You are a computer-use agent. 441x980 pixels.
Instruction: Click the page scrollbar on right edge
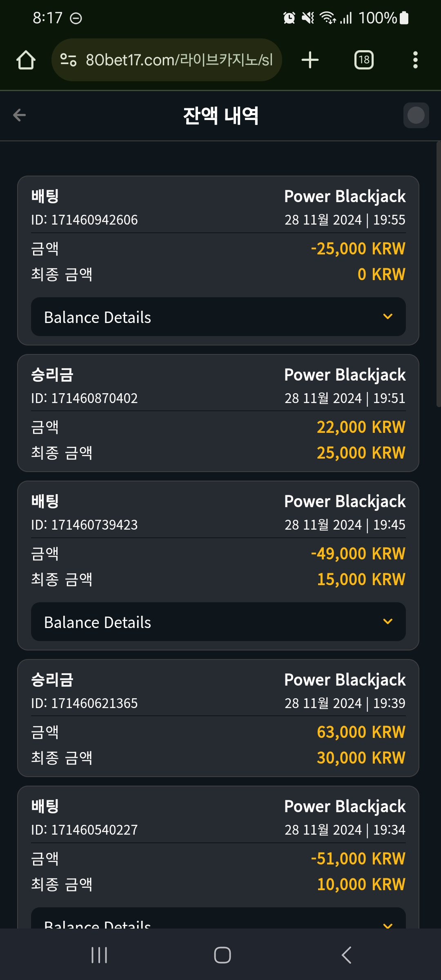(x=438, y=274)
